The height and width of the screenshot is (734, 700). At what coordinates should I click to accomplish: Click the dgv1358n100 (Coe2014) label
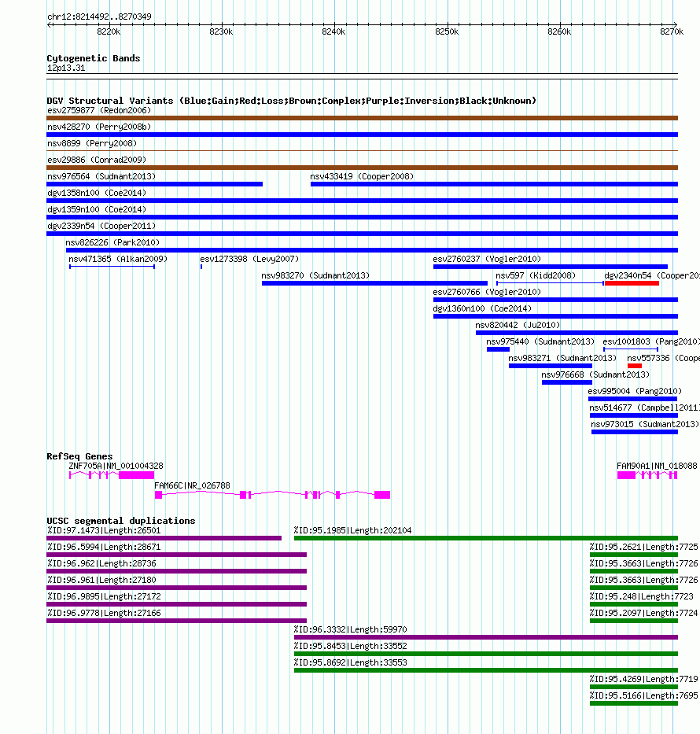[97, 193]
